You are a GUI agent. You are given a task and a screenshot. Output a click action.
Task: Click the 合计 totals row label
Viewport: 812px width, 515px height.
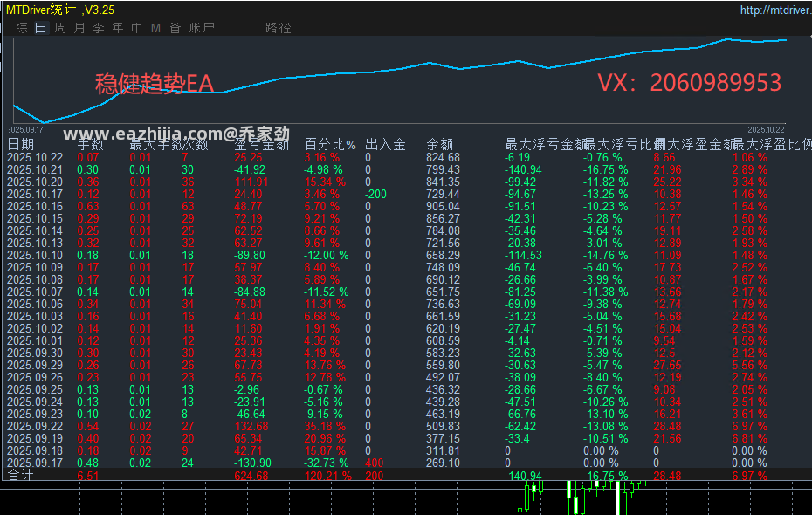pyautogui.click(x=21, y=475)
